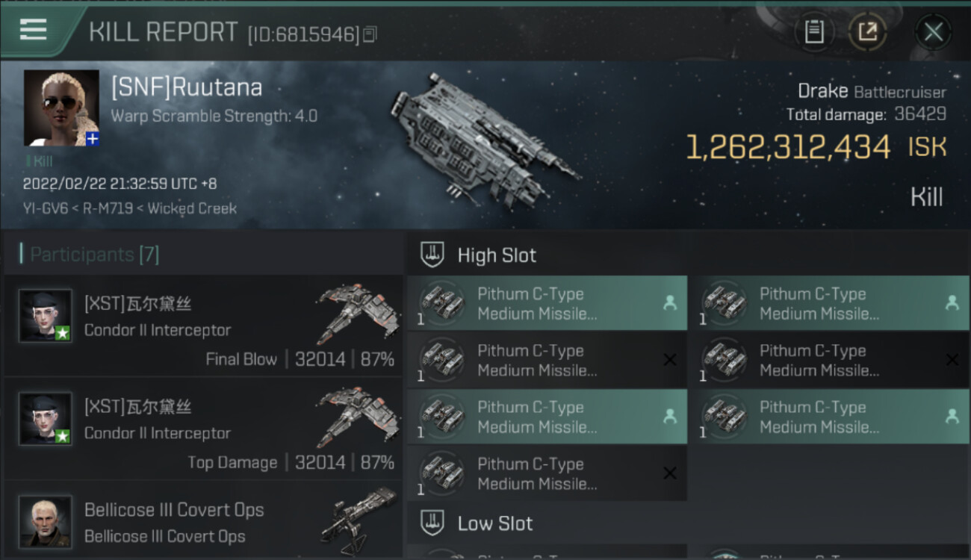The width and height of the screenshot is (971, 560).
Task: Expand the Low Slot section header
Action: pos(495,523)
